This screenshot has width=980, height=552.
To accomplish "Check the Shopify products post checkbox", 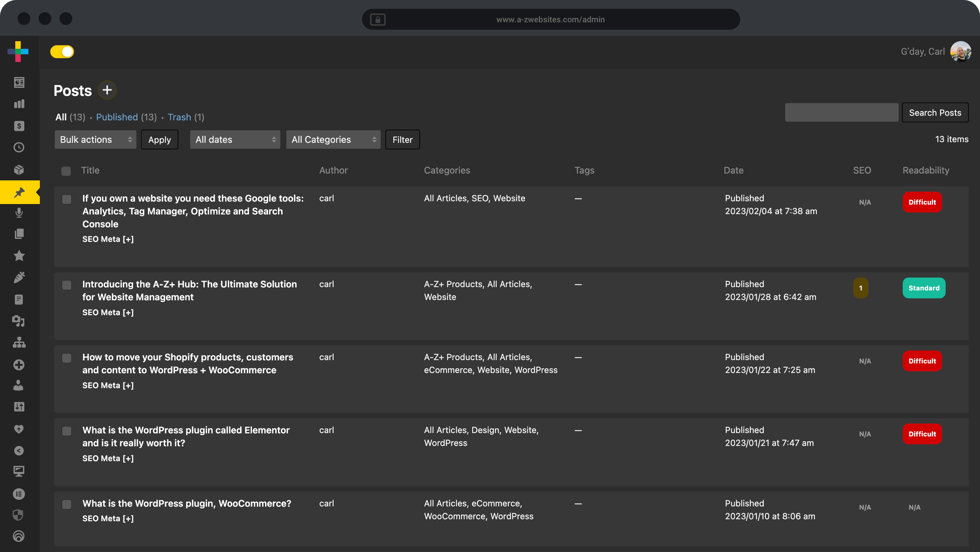I will [x=67, y=358].
